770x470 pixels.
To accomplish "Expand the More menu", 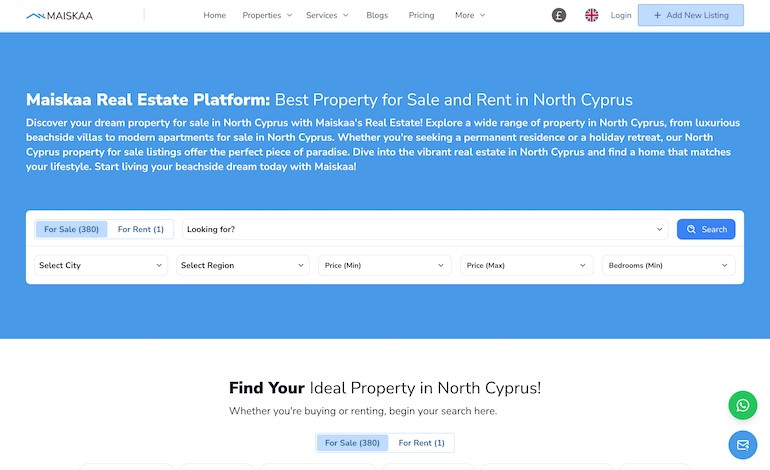I will (470, 15).
